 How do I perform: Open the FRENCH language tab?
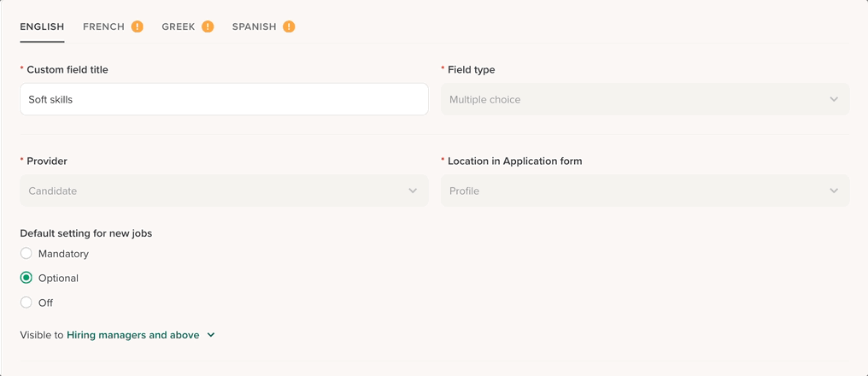(103, 26)
